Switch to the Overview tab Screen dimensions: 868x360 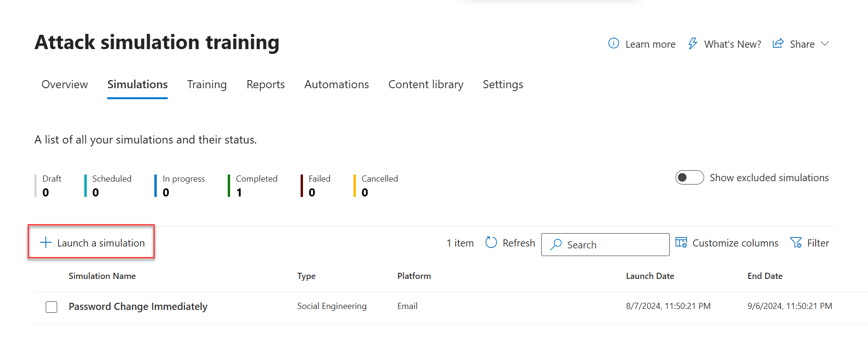point(65,84)
